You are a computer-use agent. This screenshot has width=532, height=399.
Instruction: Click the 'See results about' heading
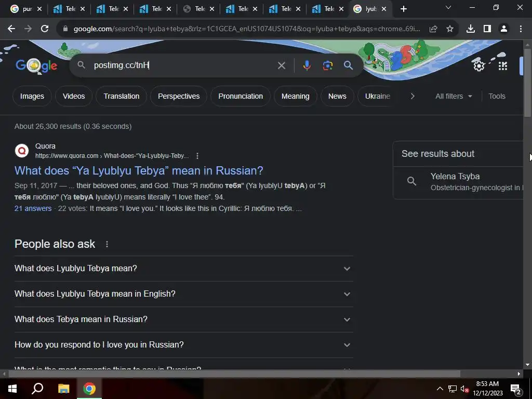[x=437, y=154]
